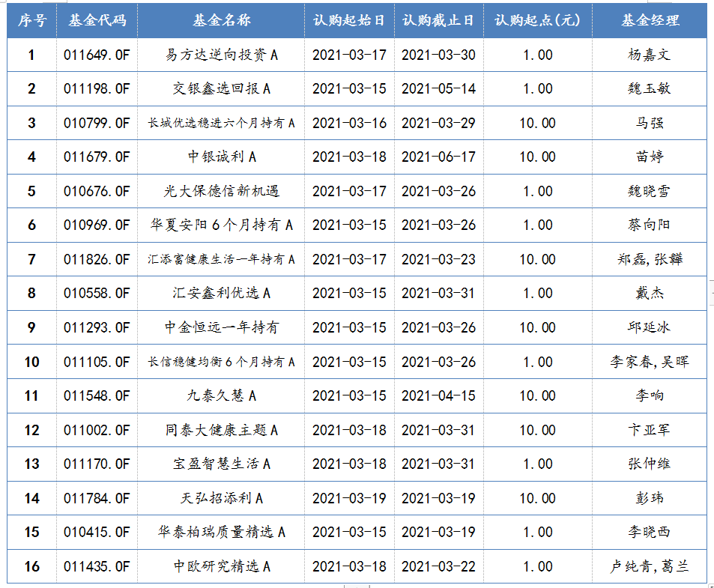Select the cell 汇安鑫利优选A
This screenshot has height=588, width=714.
pos(221,293)
